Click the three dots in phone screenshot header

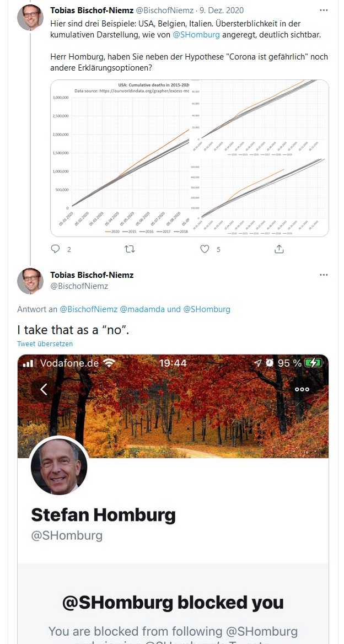pyautogui.click(x=302, y=389)
